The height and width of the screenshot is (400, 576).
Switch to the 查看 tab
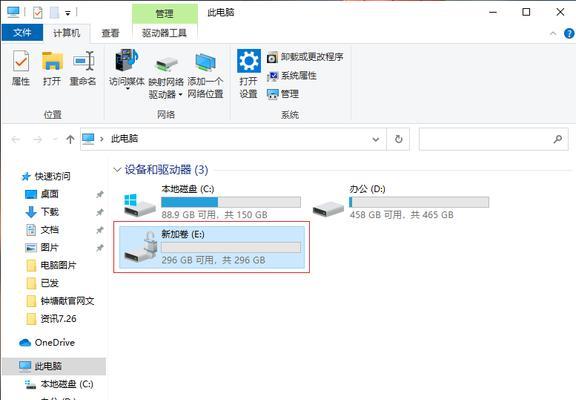[x=111, y=33]
